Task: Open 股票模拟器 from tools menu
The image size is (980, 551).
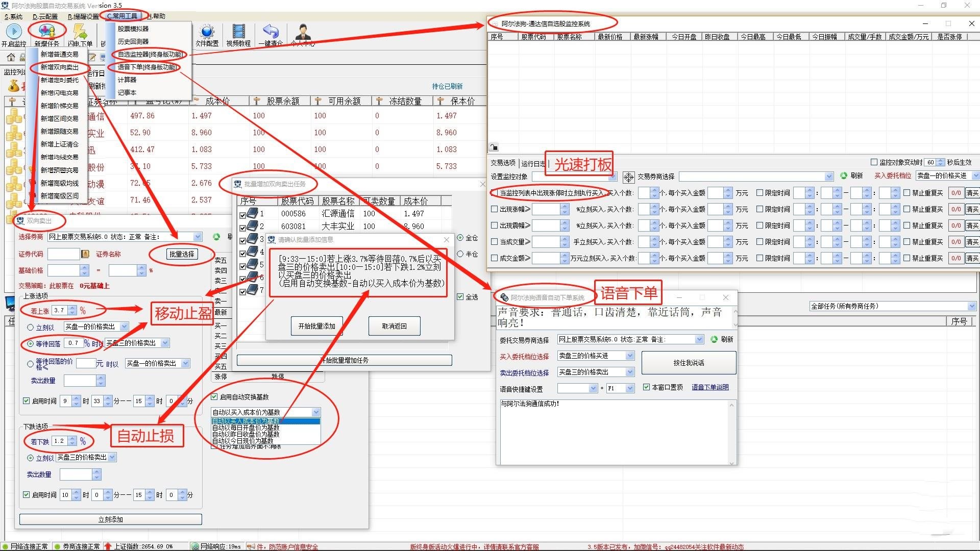Action: pos(133,29)
